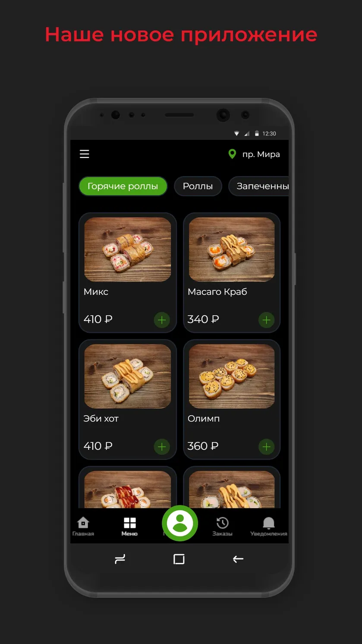
Task: View the Микс roll photo
Action: tap(128, 249)
